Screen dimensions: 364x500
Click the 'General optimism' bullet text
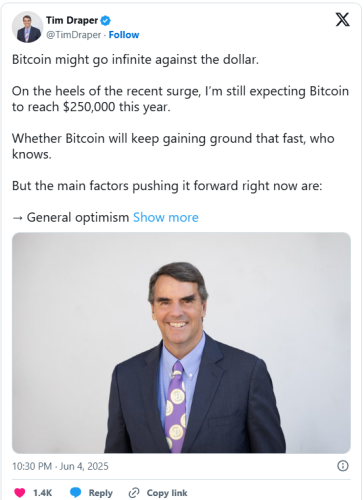pos(77,217)
